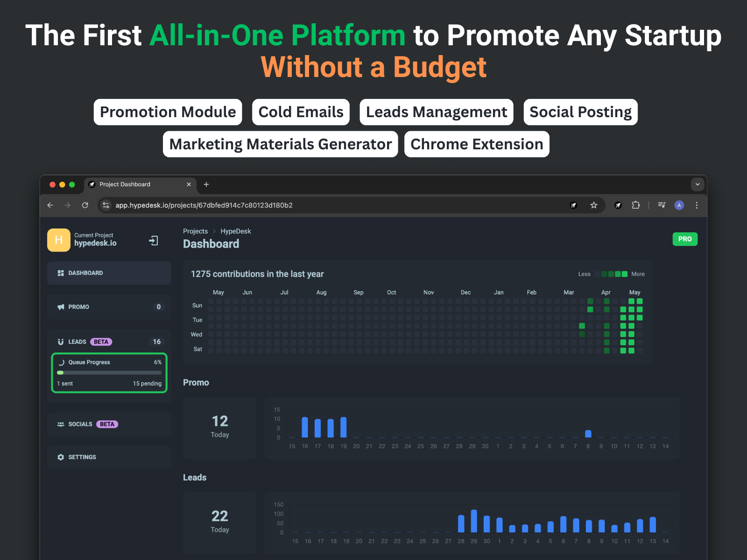747x560 pixels.
Task: Open the Chrome three-dot menu
Action: [696, 205]
